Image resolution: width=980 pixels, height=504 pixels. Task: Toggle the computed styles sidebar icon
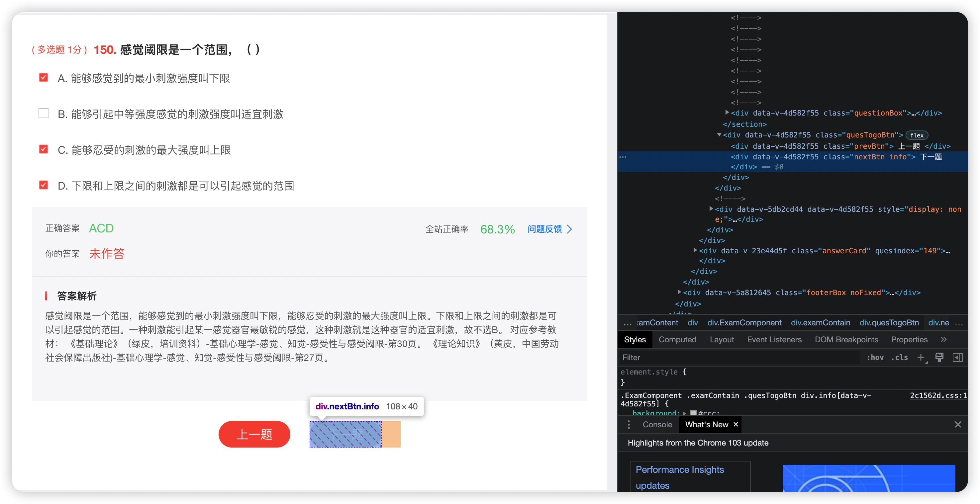[x=957, y=357]
